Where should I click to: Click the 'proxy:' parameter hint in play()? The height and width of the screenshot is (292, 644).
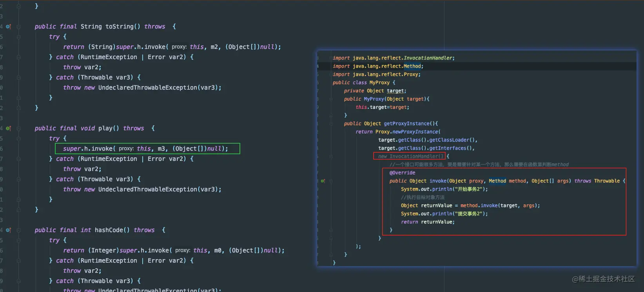[x=126, y=149]
